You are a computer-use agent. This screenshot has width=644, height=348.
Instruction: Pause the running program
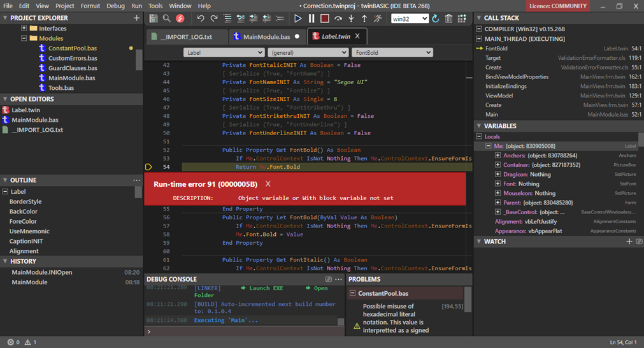(311, 18)
